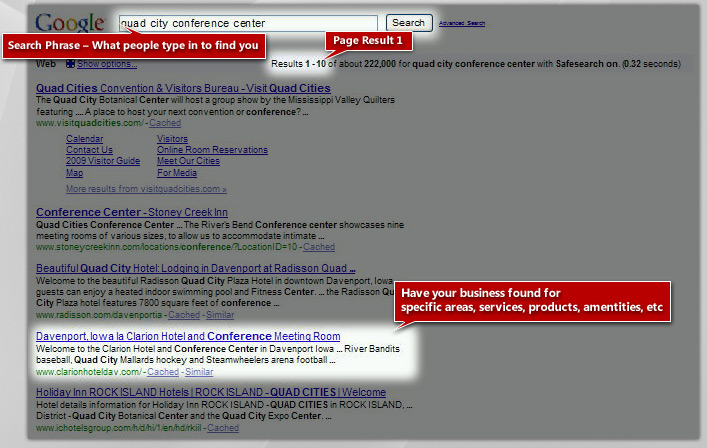The image size is (707, 448).
Task: Open Cached link for clarionhoteldav.com
Action: point(163,372)
